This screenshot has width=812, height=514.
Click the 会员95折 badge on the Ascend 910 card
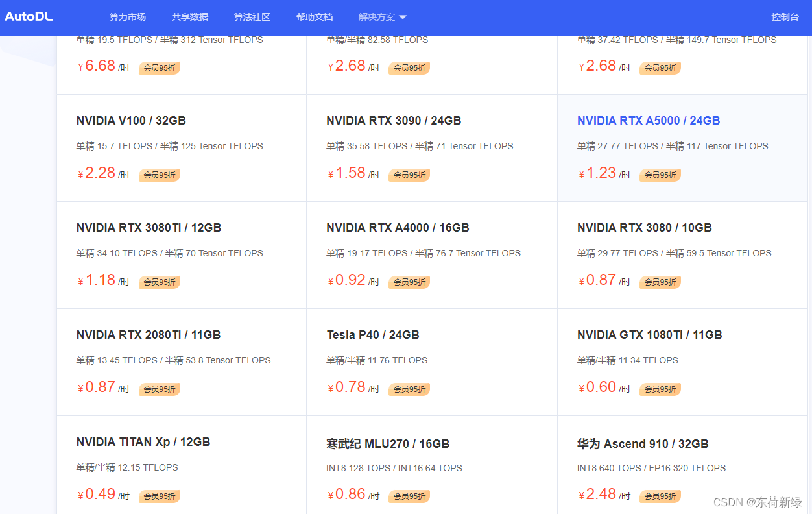pyautogui.click(x=660, y=496)
